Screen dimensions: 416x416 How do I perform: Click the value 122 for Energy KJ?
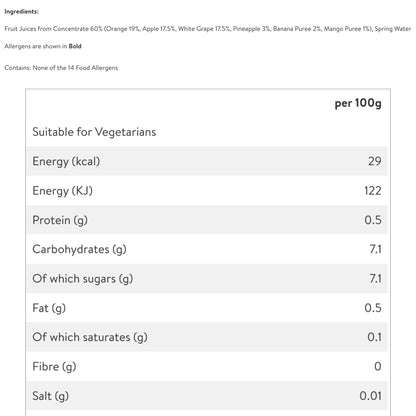(373, 191)
